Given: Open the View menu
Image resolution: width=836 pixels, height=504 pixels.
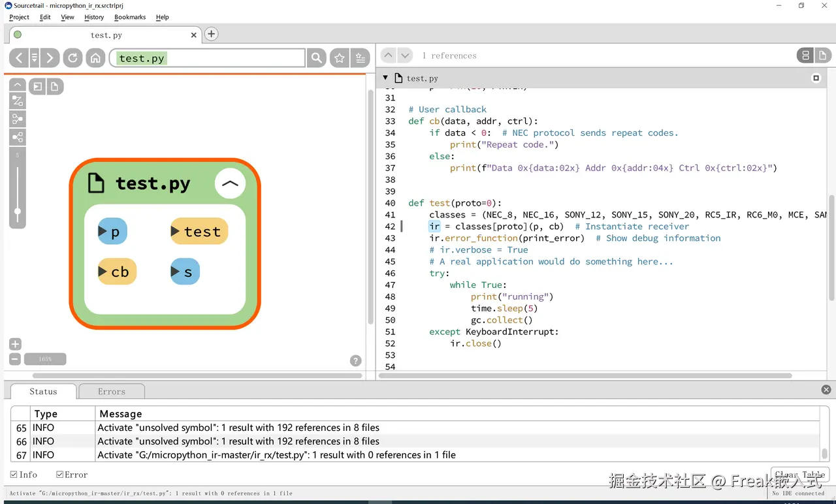Looking at the screenshot, I should click(67, 17).
